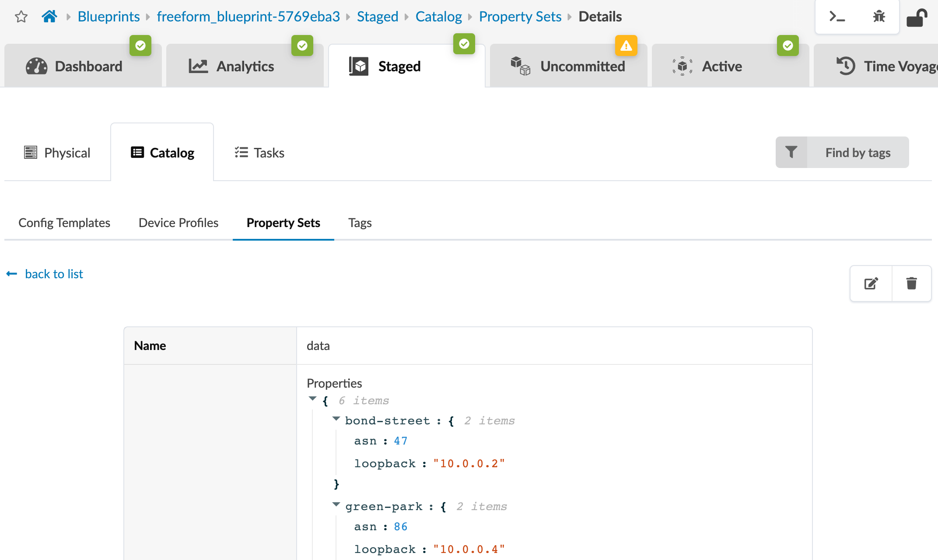Click the terminal command-line icon
The height and width of the screenshot is (560, 938).
(x=839, y=16)
